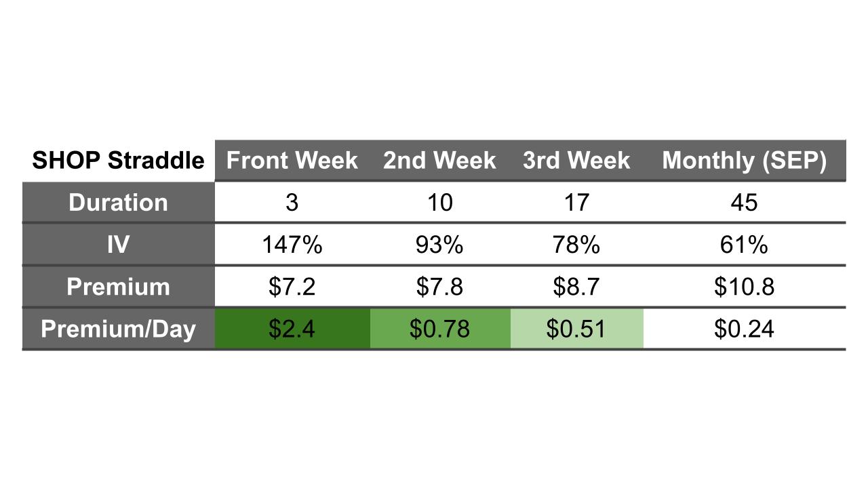Click the 147% IV value
The width and height of the screenshot is (868, 488).
click(x=292, y=245)
